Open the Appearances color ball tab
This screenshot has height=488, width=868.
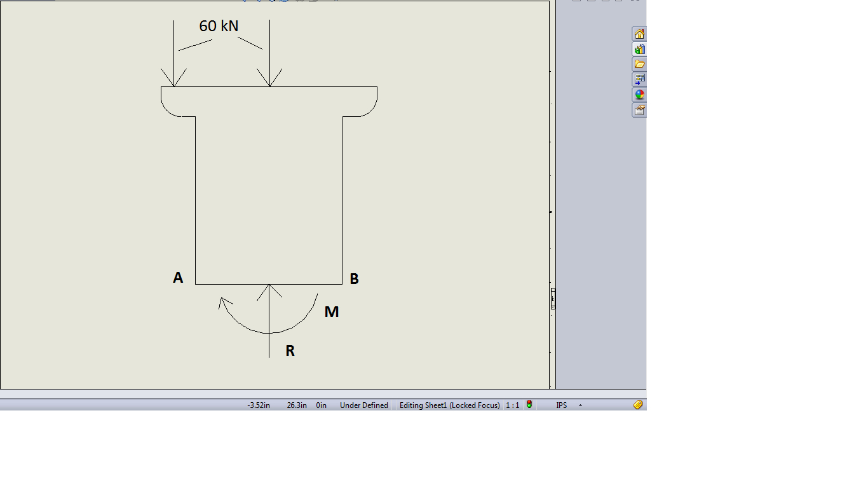pyautogui.click(x=639, y=95)
